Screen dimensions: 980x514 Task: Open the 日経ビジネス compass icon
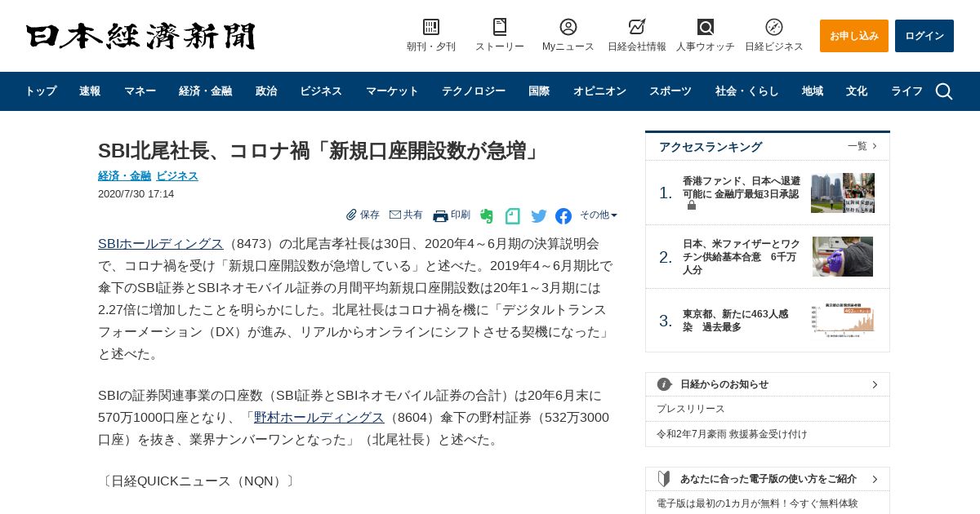(x=774, y=27)
